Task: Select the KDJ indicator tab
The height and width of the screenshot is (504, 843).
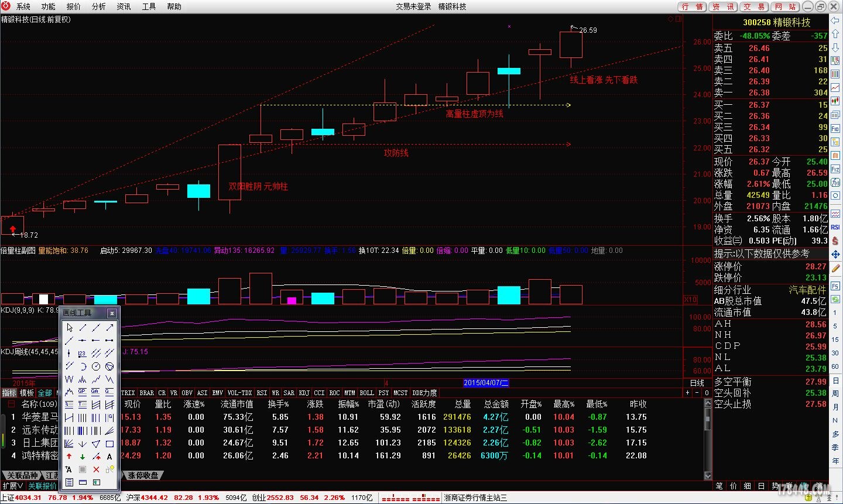Action: [x=304, y=393]
